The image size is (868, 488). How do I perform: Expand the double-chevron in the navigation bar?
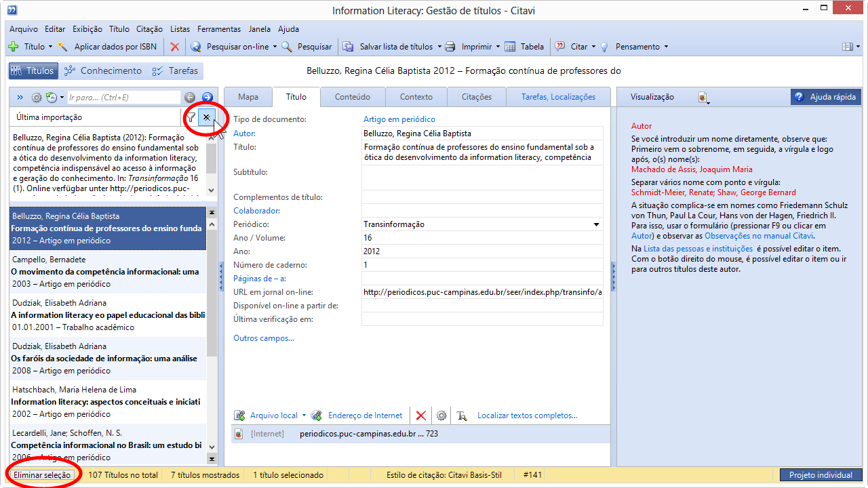pyautogui.click(x=20, y=98)
